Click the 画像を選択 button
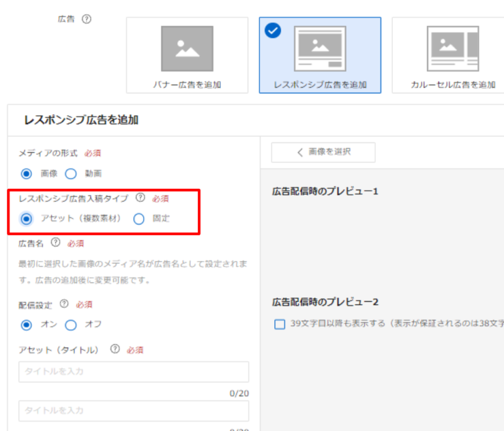This screenshot has height=431, width=504. click(323, 152)
